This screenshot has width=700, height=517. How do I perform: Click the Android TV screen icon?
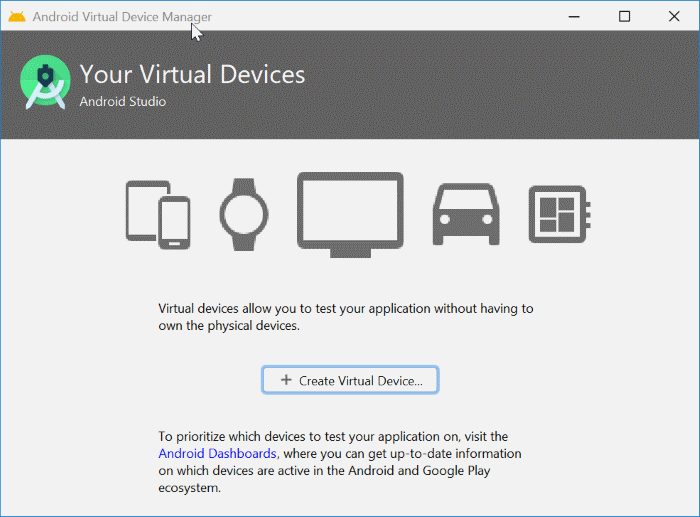350,215
